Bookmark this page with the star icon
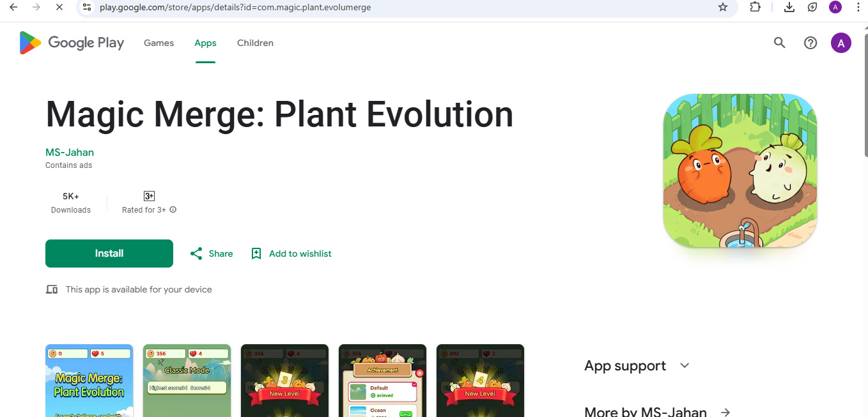This screenshot has width=868, height=417. (723, 7)
